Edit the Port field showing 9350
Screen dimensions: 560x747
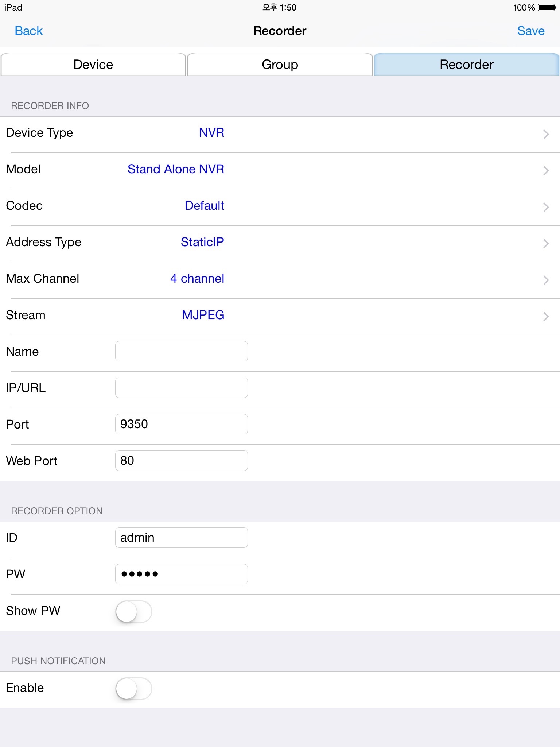pyautogui.click(x=181, y=424)
